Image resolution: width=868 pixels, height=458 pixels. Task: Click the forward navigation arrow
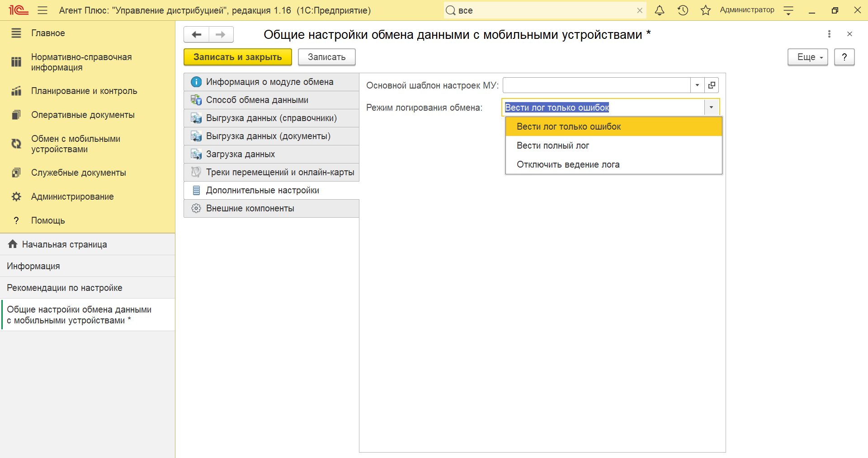click(221, 34)
